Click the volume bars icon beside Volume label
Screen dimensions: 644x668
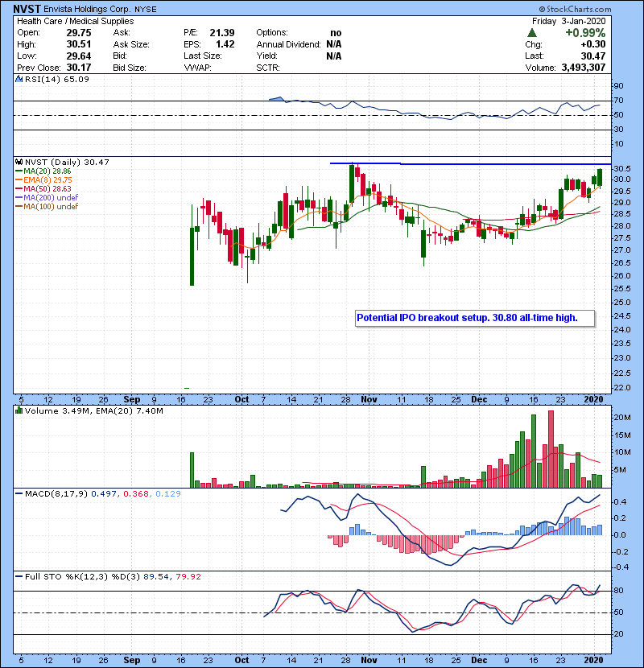(19, 410)
